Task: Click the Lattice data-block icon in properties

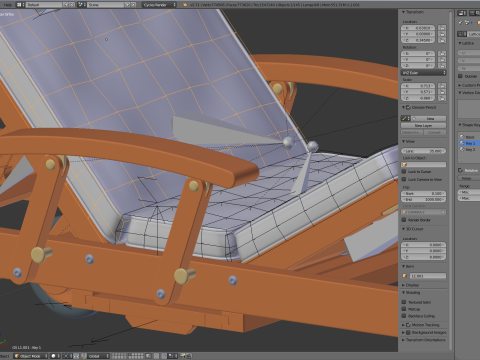Action: [x=462, y=34]
